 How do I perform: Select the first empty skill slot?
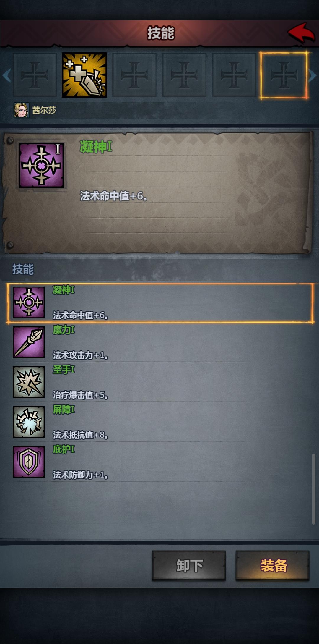34,75
